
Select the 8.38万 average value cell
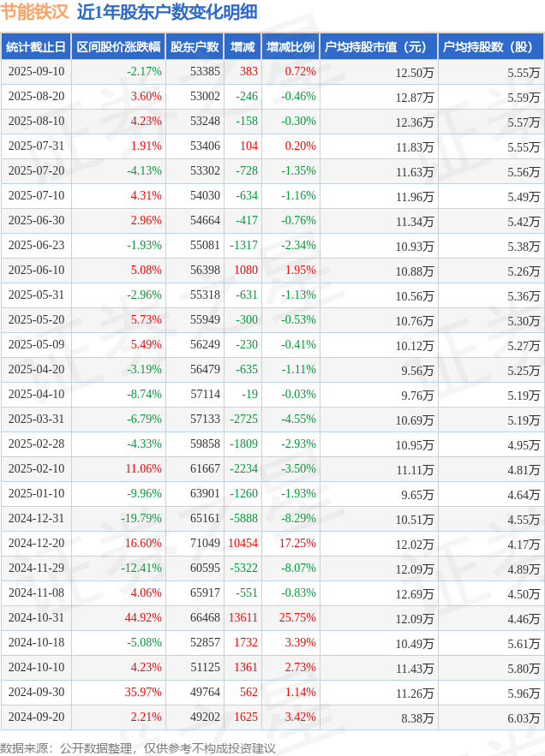click(x=417, y=718)
